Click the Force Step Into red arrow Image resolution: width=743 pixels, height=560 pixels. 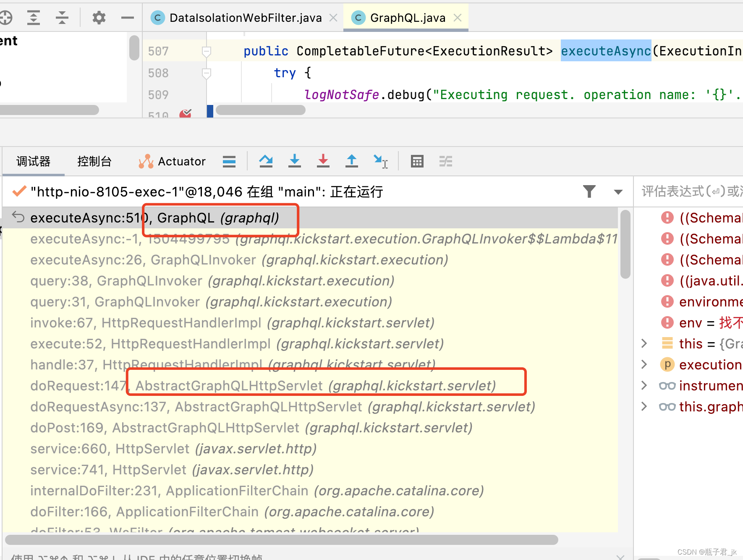point(323,161)
